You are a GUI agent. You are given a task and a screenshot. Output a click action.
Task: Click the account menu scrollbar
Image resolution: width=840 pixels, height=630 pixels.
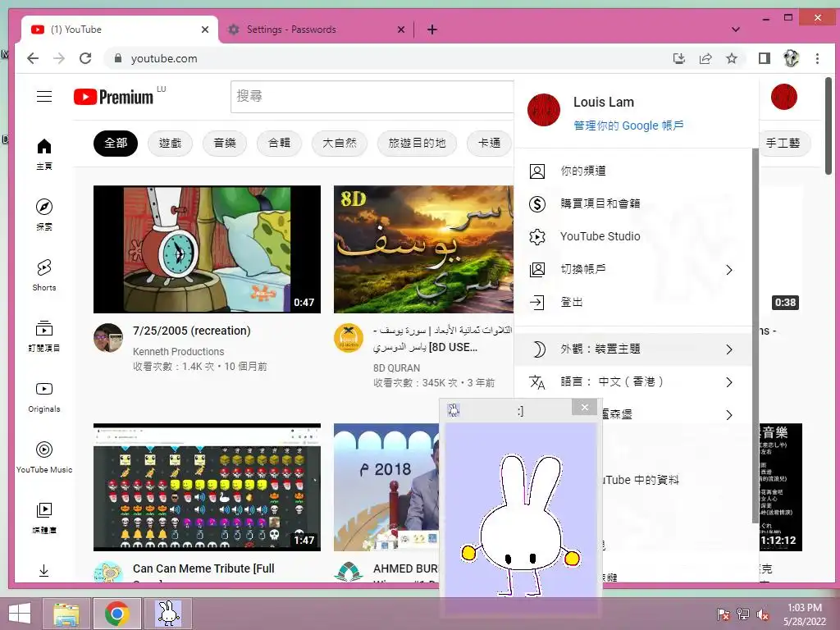click(x=756, y=336)
